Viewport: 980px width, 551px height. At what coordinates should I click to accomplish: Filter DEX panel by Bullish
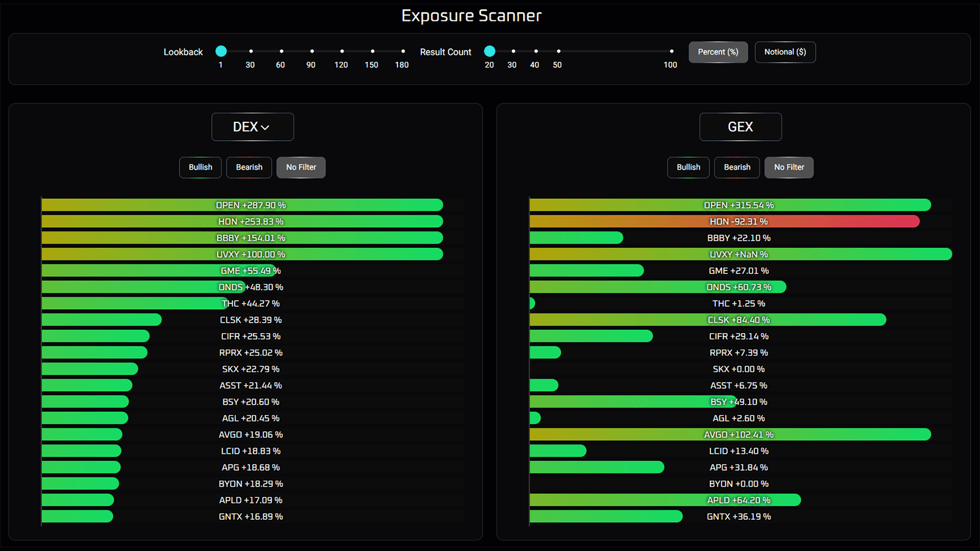200,167
